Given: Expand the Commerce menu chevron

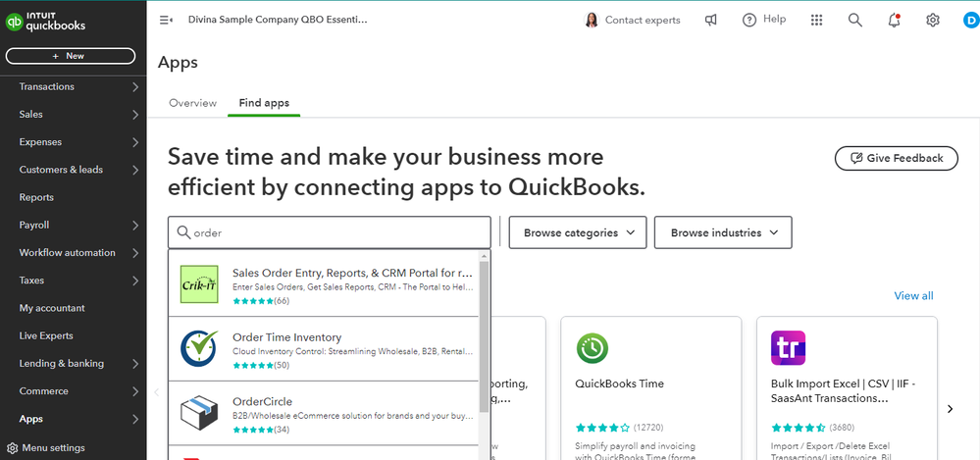Looking at the screenshot, I should (135, 390).
